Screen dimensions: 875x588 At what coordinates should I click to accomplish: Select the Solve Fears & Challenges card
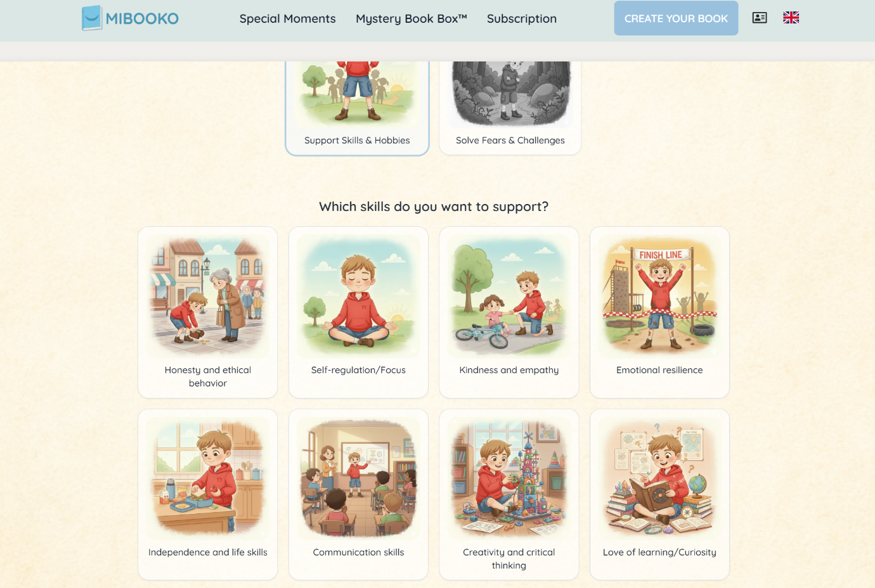[x=510, y=108]
